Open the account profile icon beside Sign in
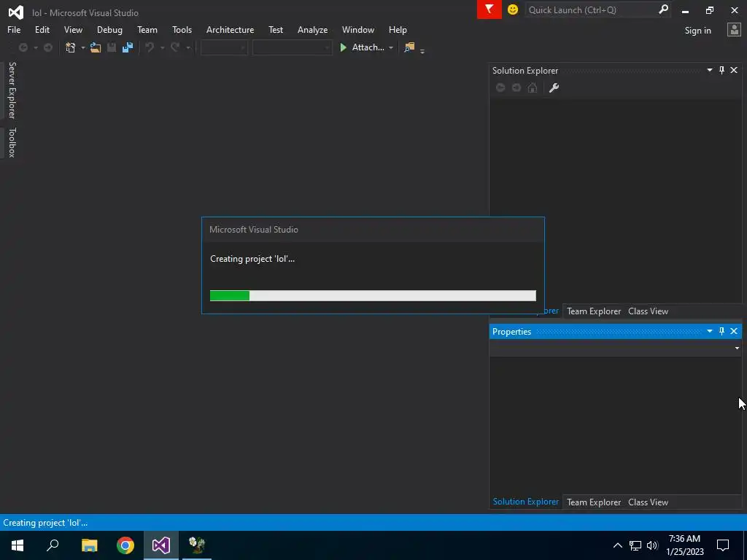 tap(734, 30)
